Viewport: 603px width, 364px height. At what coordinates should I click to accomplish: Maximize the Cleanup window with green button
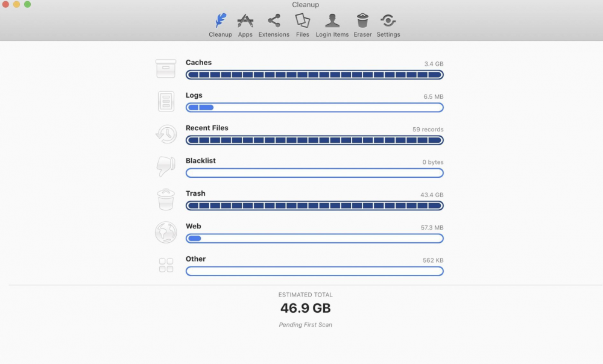click(x=27, y=4)
